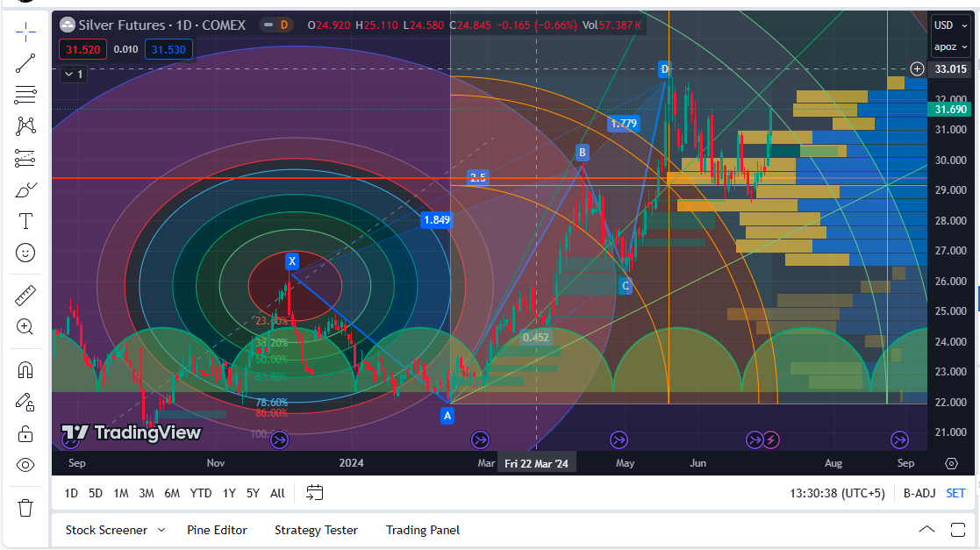Screen dimensions: 980x550
Task: Toggle magnet mode for drawings
Action: coord(25,370)
